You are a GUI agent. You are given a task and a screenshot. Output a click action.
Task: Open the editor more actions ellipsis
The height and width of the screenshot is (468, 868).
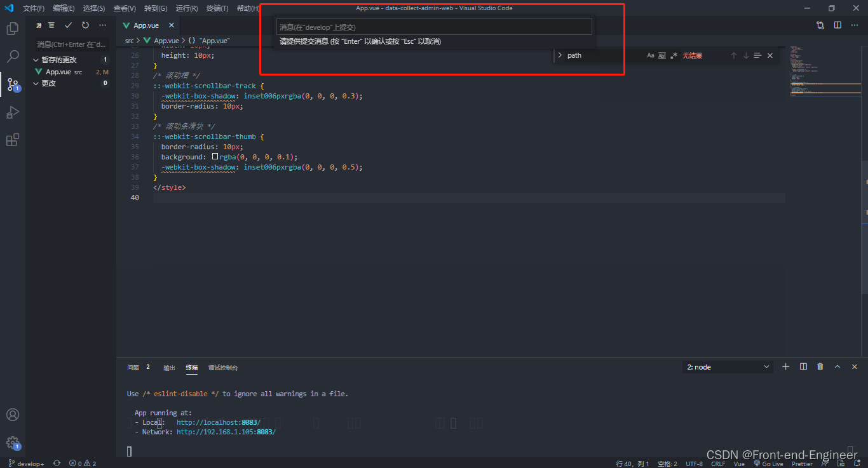[x=855, y=25]
